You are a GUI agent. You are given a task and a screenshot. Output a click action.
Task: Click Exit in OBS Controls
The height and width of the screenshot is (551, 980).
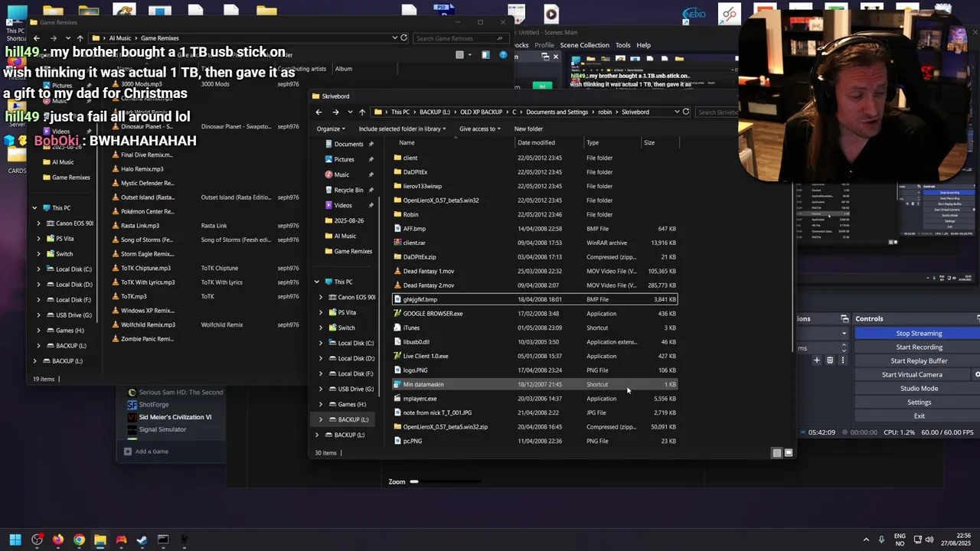coord(919,416)
